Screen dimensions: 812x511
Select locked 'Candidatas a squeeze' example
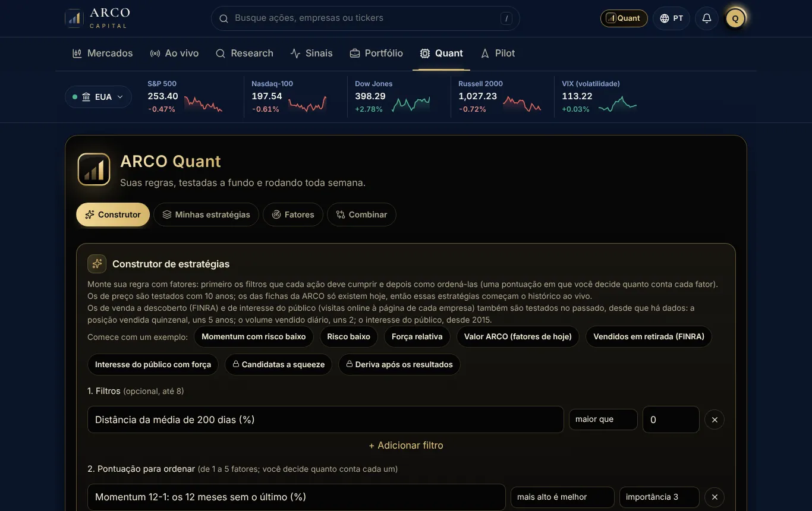click(x=278, y=365)
